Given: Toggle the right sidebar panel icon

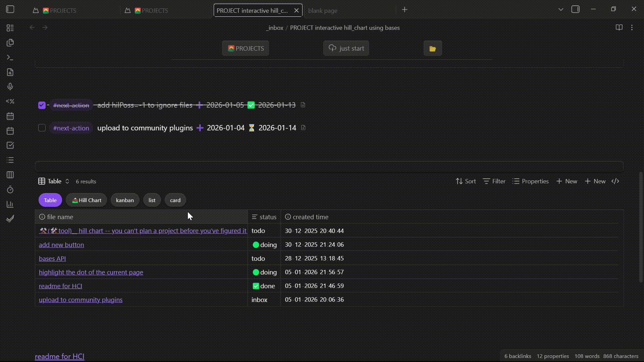Looking at the screenshot, I should [x=575, y=9].
